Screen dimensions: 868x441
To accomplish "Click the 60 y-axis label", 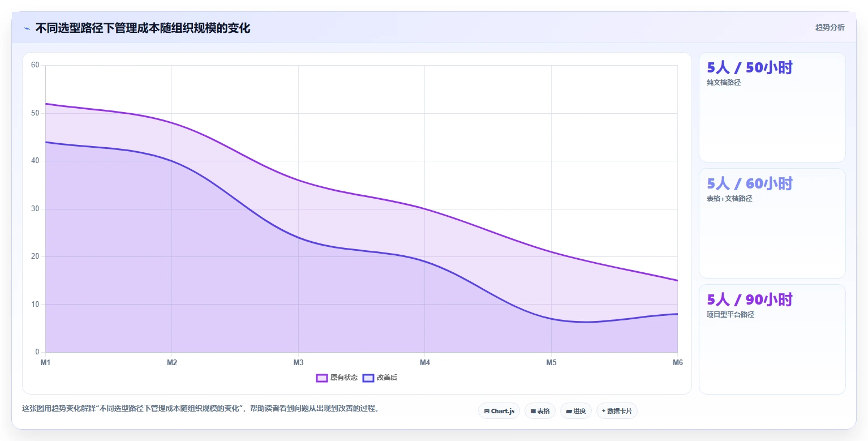I will click(x=35, y=65).
